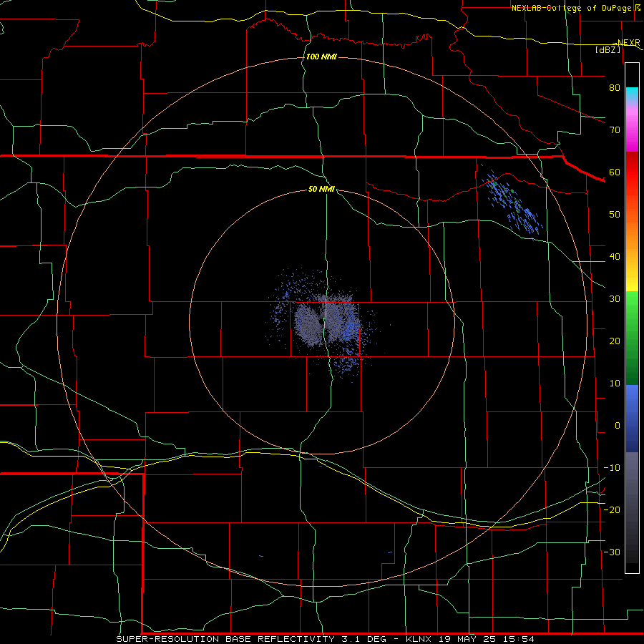The width and height of the screenshot is (644, 644).
Task: Select the 60 value on the dBZ scale
Action: click(x=615, y=172)
